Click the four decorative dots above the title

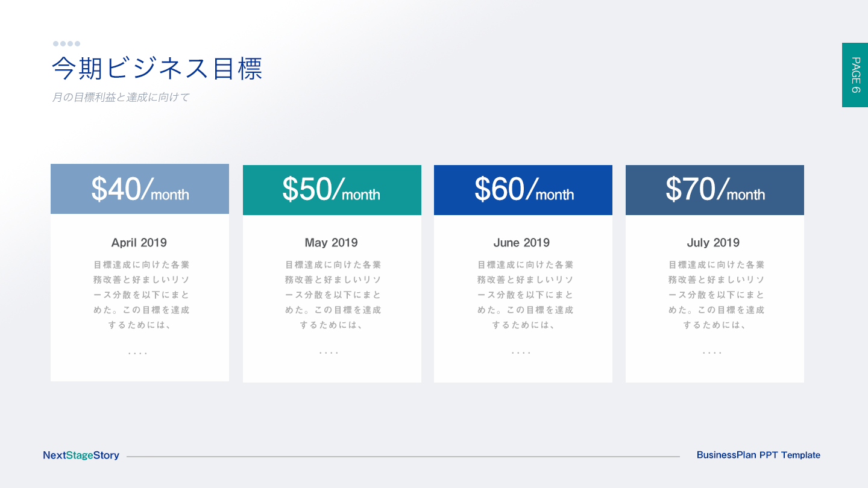[66, 43]
